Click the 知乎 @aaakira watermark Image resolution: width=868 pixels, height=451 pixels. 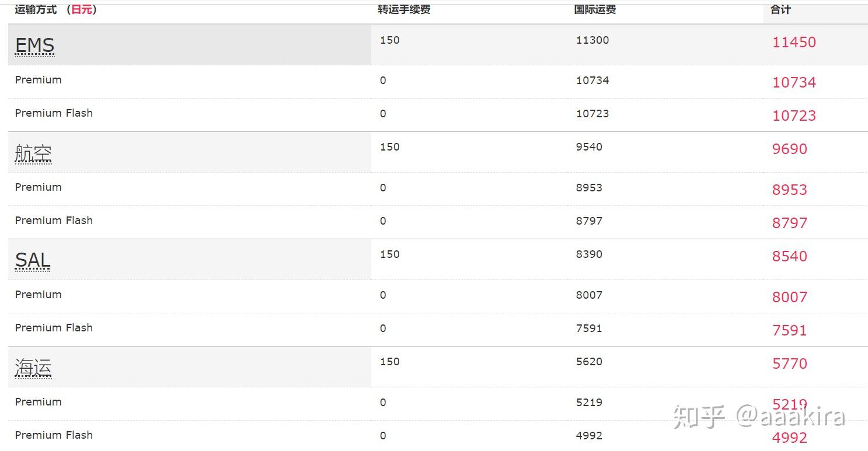[759, 417]
